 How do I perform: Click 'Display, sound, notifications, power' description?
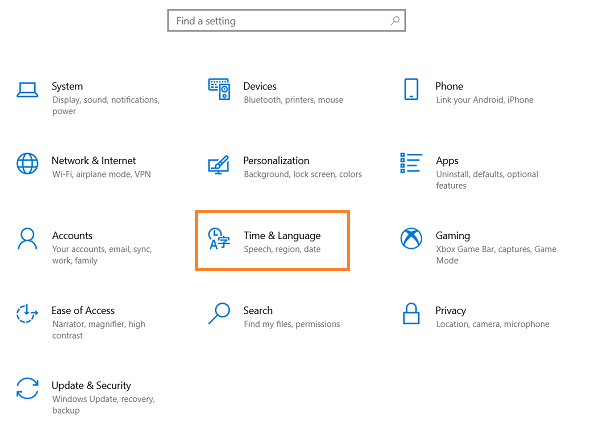[x=106, y=106]
